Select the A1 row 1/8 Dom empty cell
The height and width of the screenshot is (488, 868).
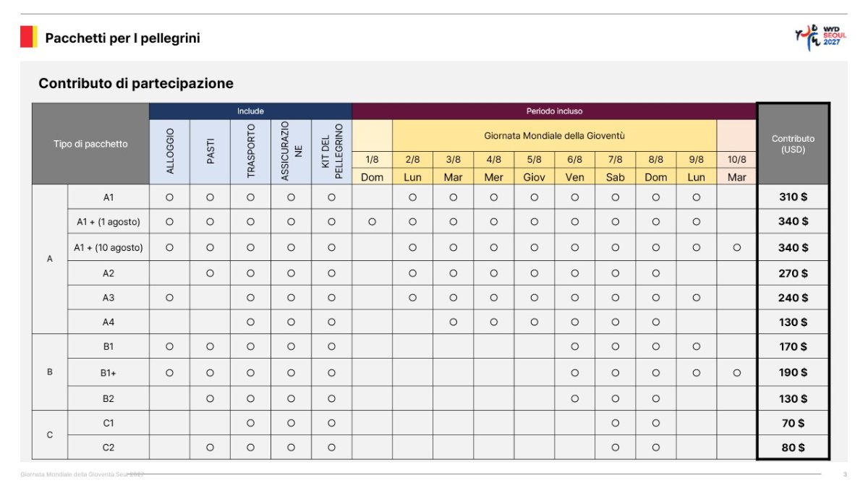372,197
